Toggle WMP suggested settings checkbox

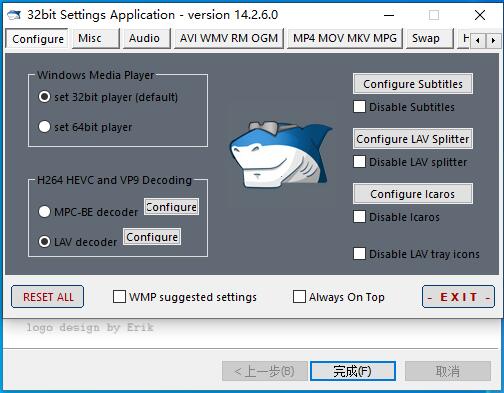119,297
